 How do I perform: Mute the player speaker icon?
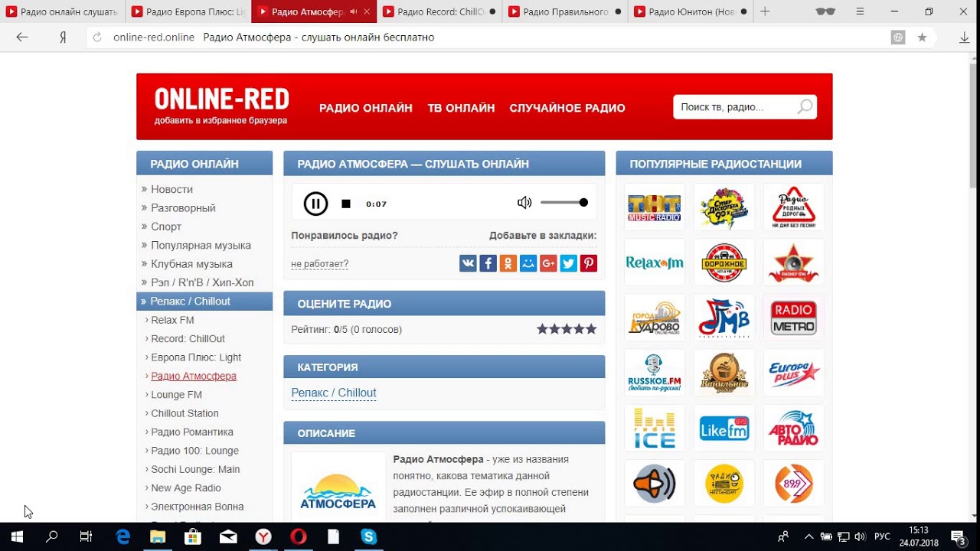point(524,203)
